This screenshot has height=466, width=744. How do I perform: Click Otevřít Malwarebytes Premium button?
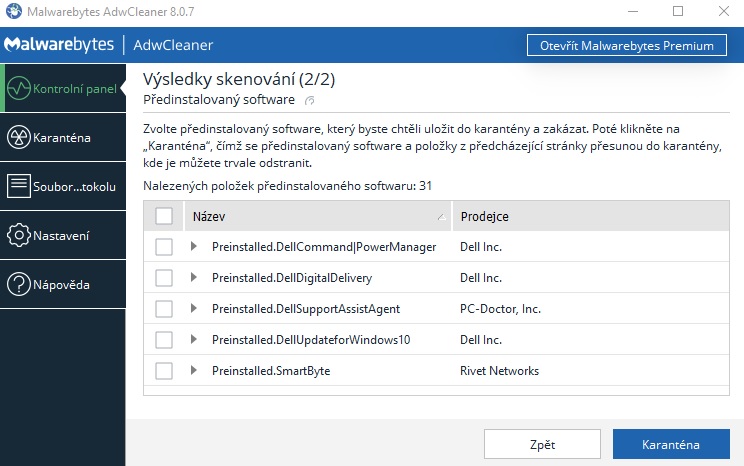coord(627,45)
